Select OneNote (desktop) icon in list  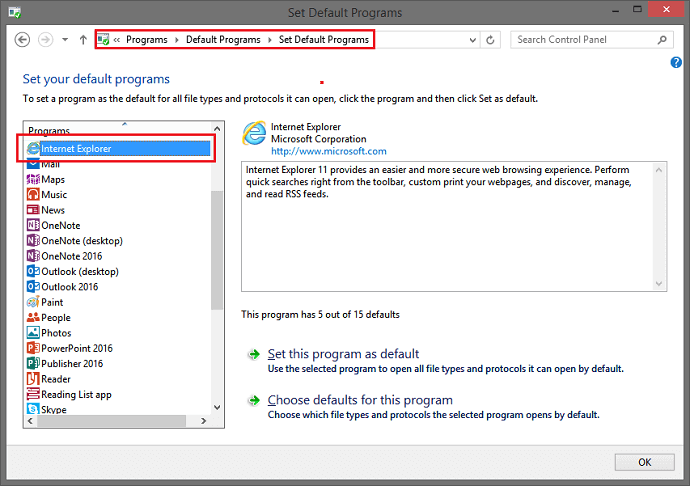pyautogui.click(x=33, y=241)
